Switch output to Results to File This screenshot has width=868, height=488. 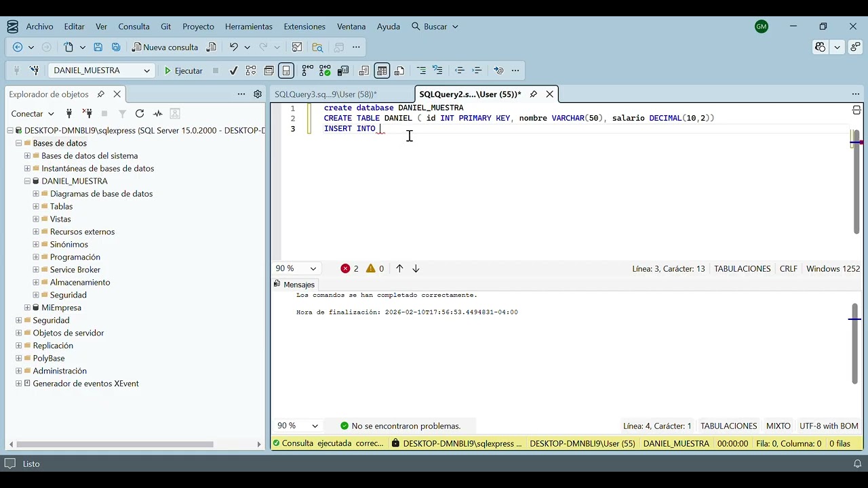pyautogui.click(x=399, y=70)
